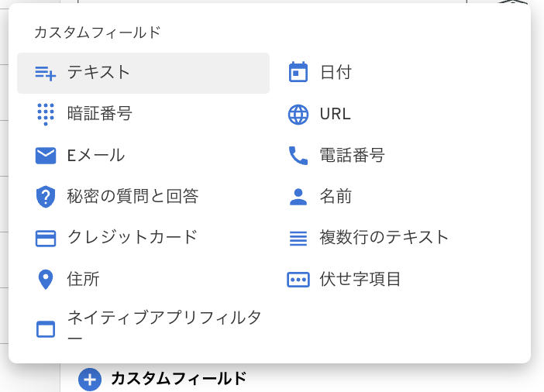
Task: Select the Eメール menu entry
Action: (x=96, y=155)
